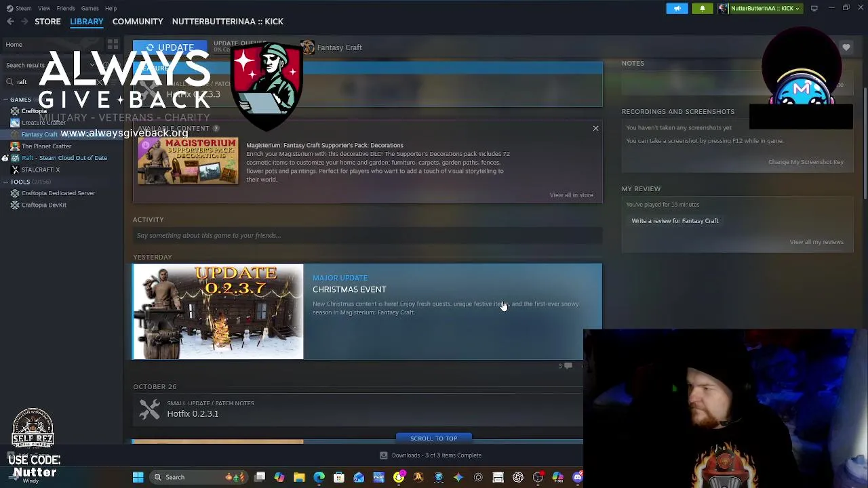Open the Windows Start menu
Viewport: 868px width, 488px height.
(x=138, y=477)
